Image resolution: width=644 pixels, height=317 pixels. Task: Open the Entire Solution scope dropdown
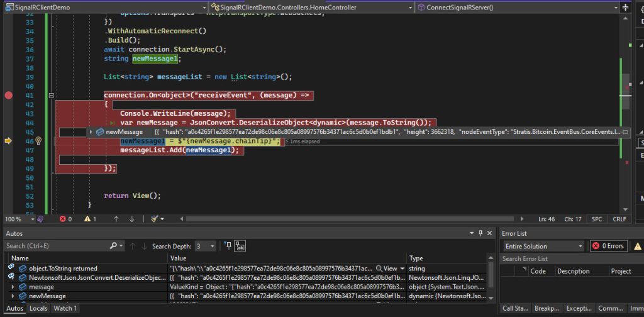(x=544, y=246)
